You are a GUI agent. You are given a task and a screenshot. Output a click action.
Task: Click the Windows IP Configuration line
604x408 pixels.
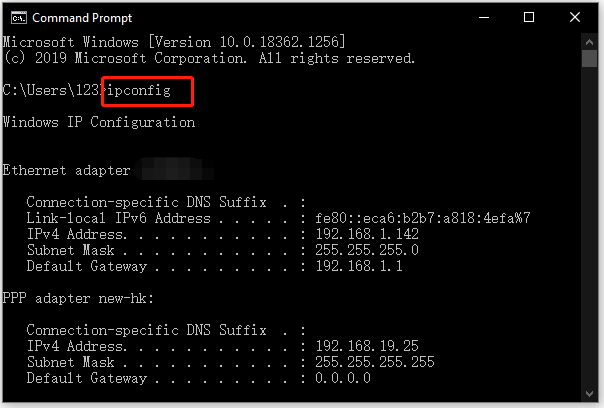tap(99, 122)
